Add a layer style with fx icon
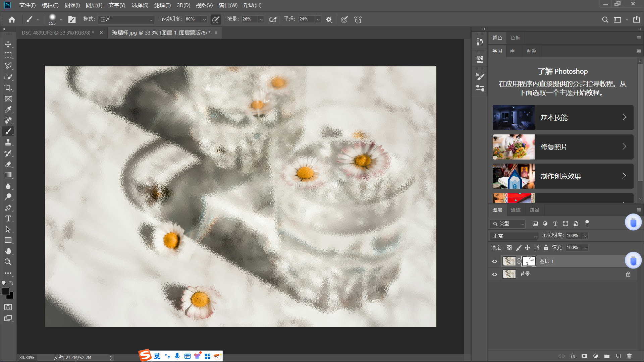Screen dimensions: 644x362 point(573,356)
